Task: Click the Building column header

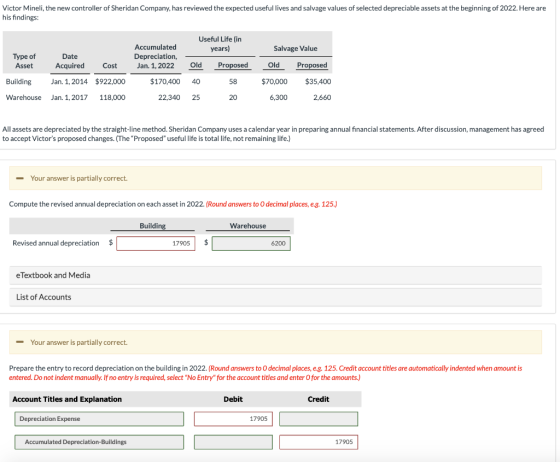Action: (x=152, y=226)
